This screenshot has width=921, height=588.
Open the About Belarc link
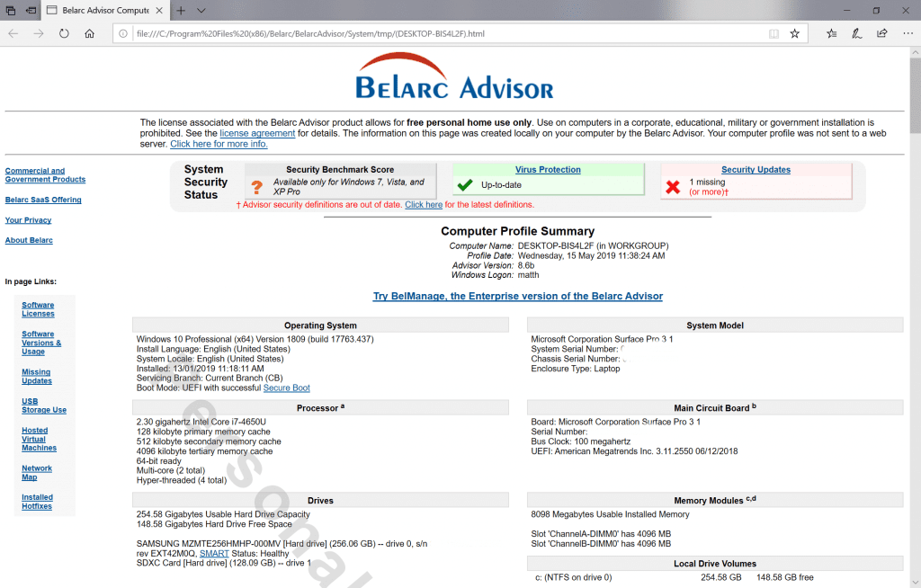coord(29,240)
